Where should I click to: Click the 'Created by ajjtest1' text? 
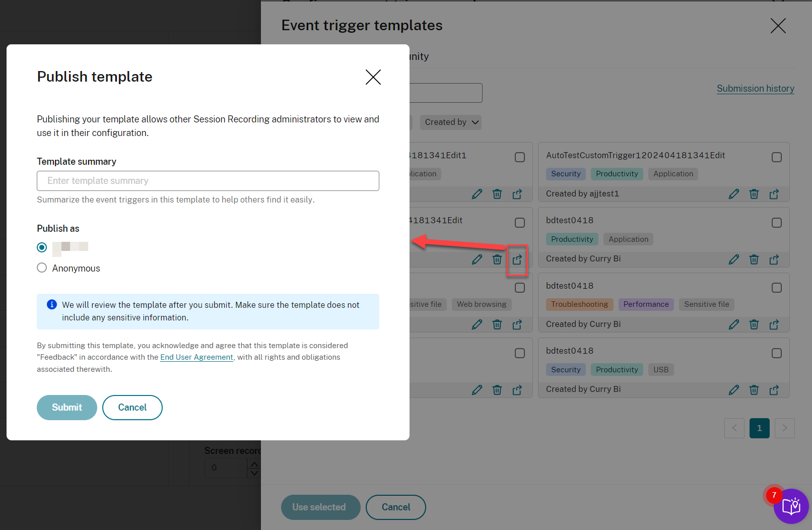point(583,194)
